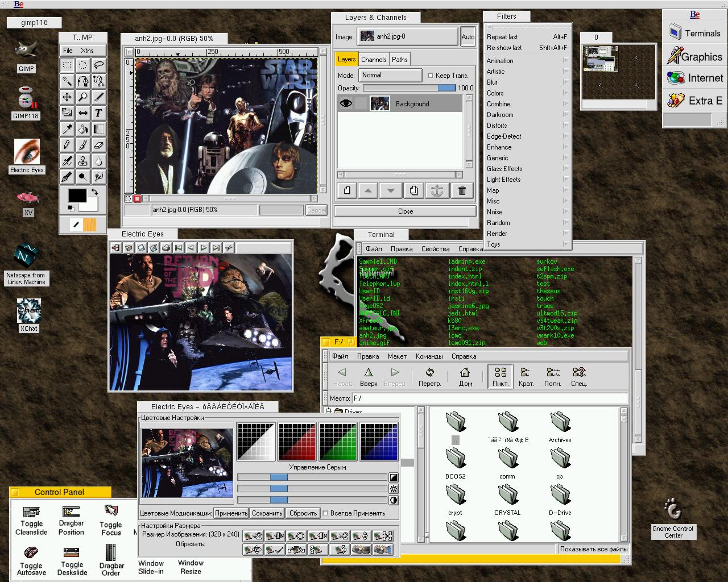Select the Move tool

coord(67,97)
